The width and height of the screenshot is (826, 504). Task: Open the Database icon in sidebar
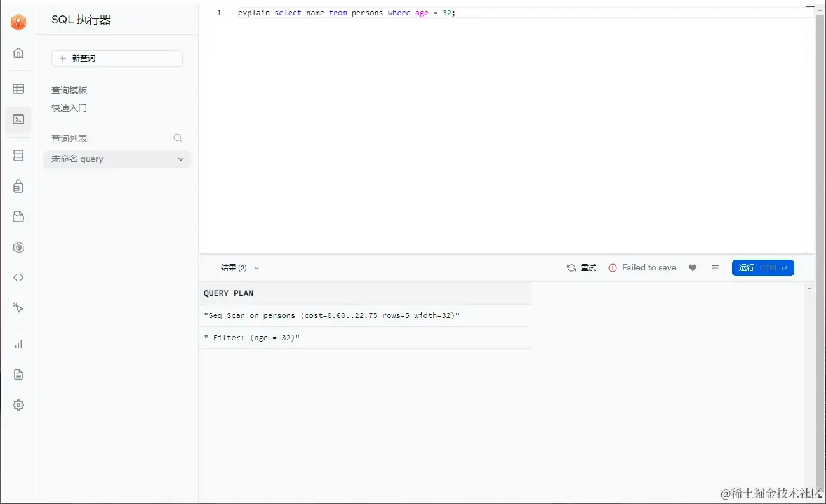pyautogui.click(x=18, y=156)
